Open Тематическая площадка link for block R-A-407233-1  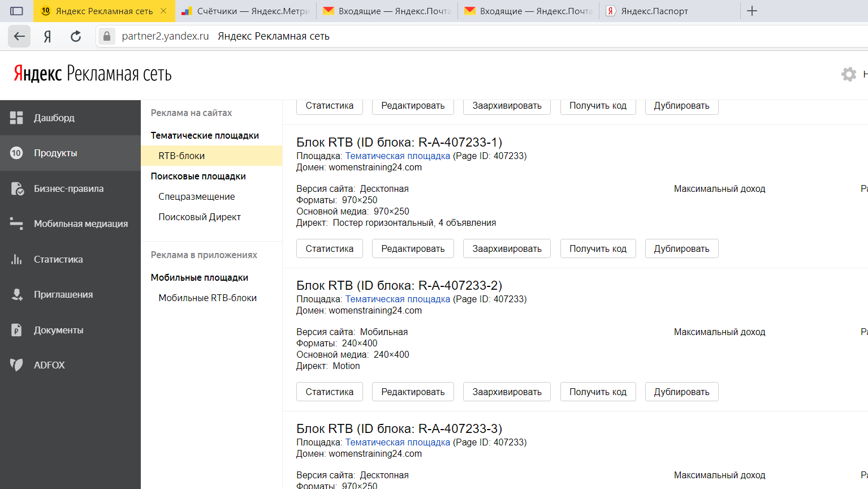point(398,156)
